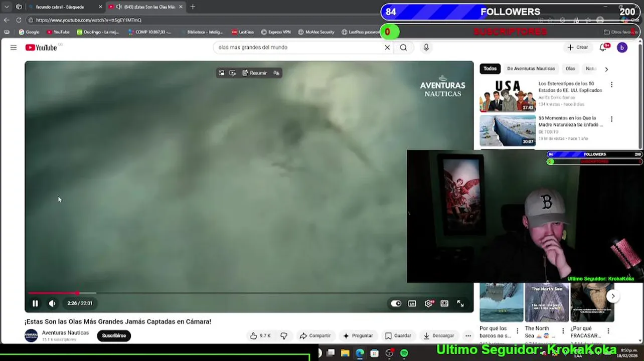Open Aventuras Nauticas channel avatar
This screenshot has width=644, height=361.
tap(31, 335)
